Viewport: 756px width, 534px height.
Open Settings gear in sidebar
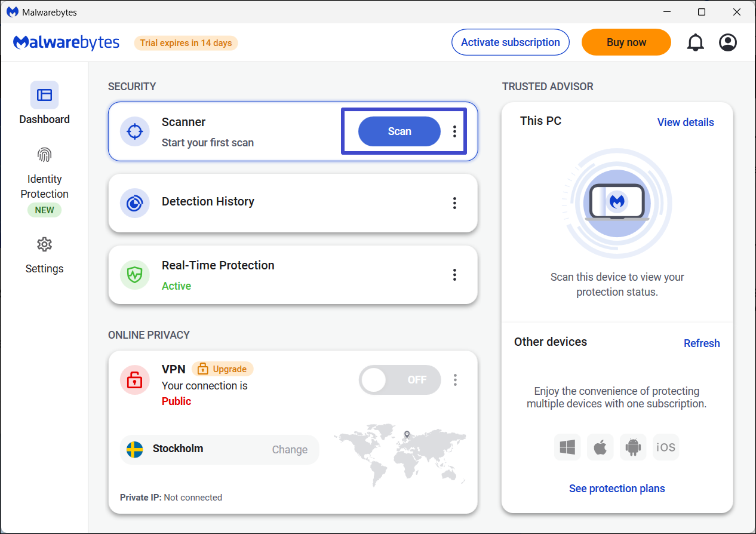(x=45, y=244)
